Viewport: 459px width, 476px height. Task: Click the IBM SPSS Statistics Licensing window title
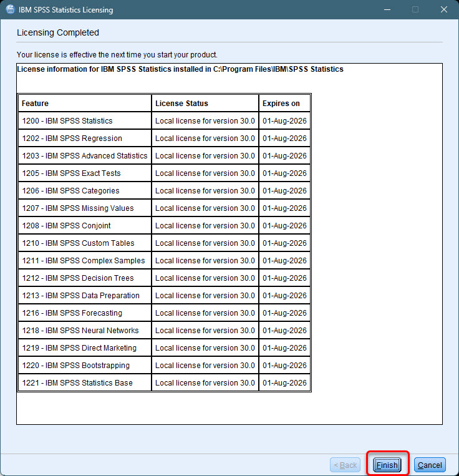(x=66, y=10)
